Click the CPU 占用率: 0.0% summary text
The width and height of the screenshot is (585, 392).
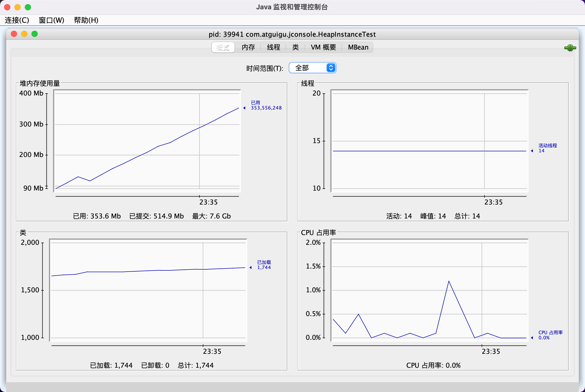coord(433,365)
